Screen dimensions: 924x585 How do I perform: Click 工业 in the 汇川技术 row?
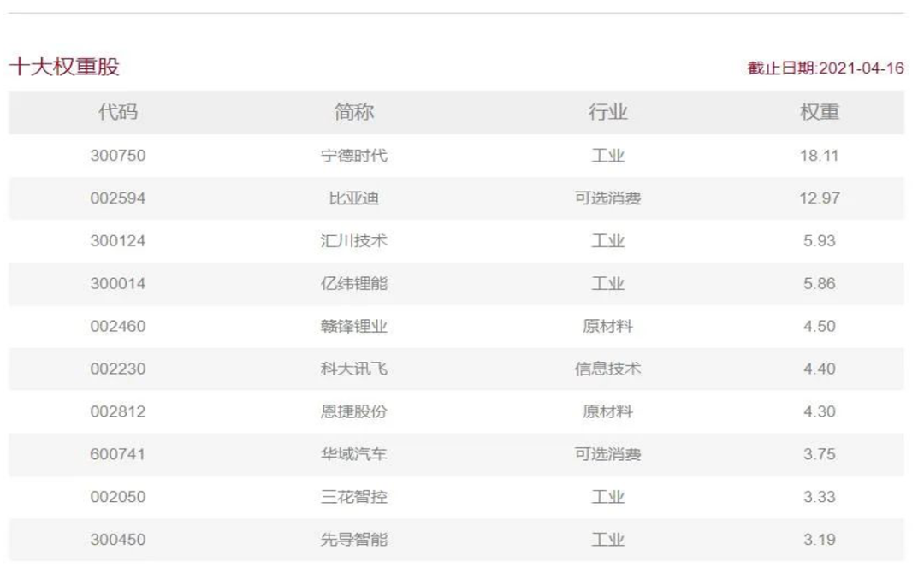coord(608,241)
